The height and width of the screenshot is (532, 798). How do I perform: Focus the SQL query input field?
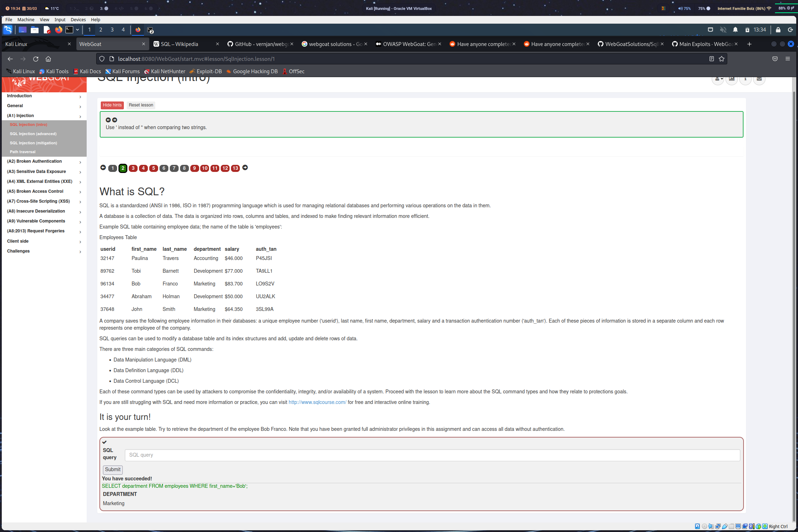click(x=432, y=455)
